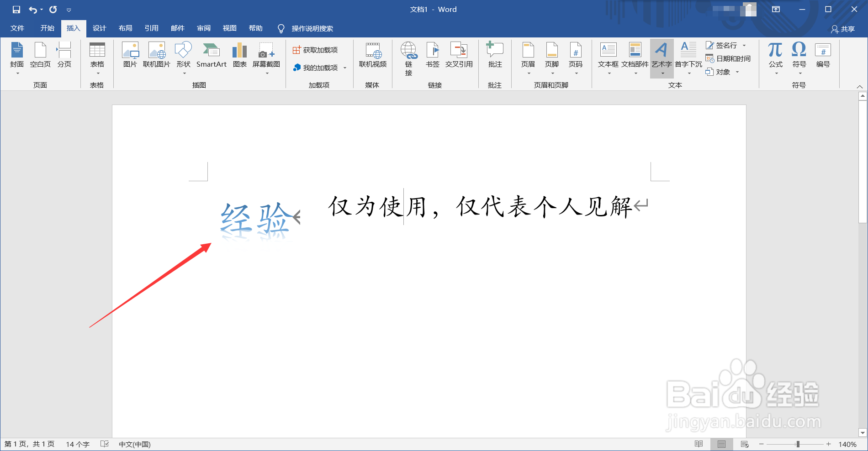Open the 表格 table insert button

(x=97, y=58)
